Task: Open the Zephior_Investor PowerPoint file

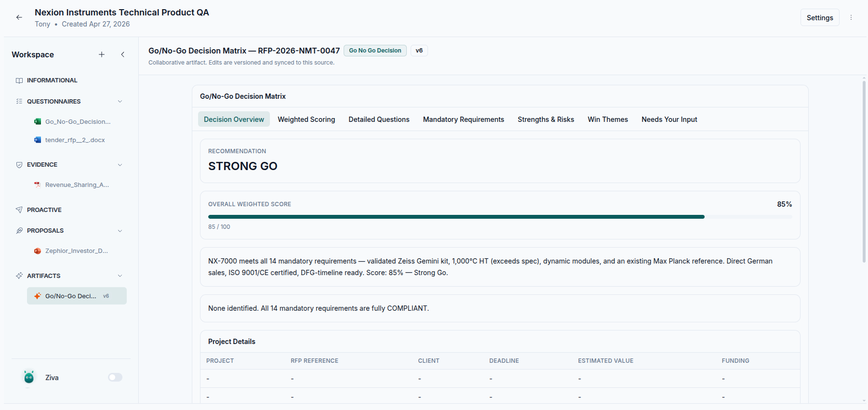Action: [x=76, y=251]
